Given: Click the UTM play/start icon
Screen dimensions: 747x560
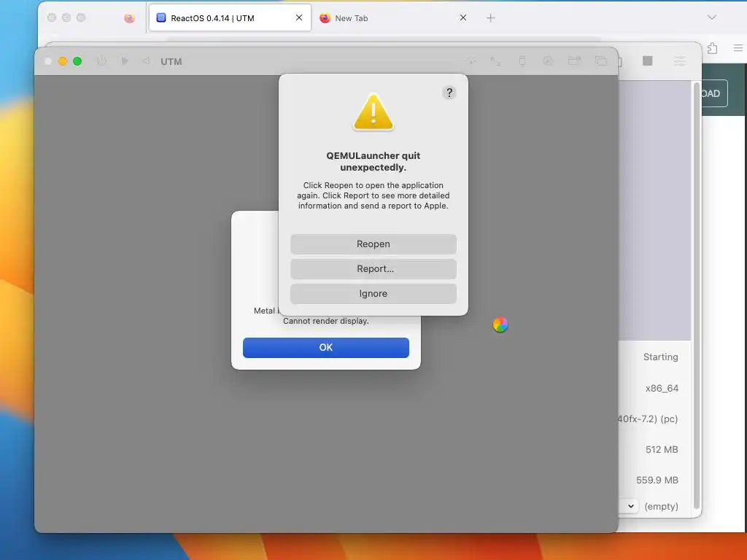Looking at the screenshot, I should coord(125,61).
